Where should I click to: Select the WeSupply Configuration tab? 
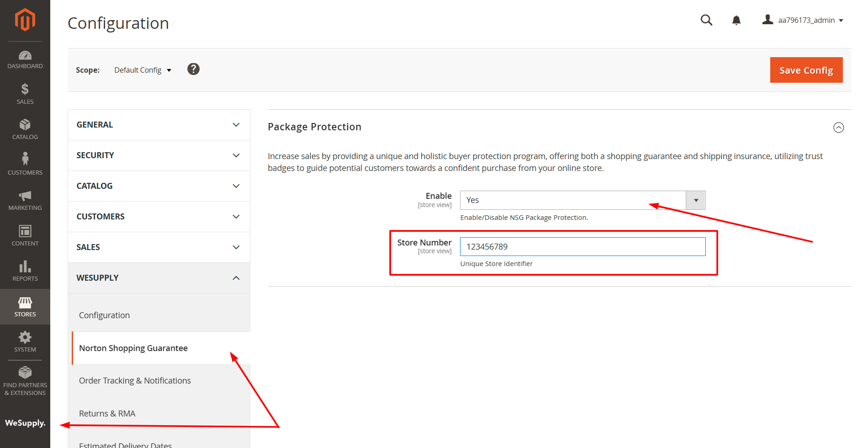[x=161, y=315]
